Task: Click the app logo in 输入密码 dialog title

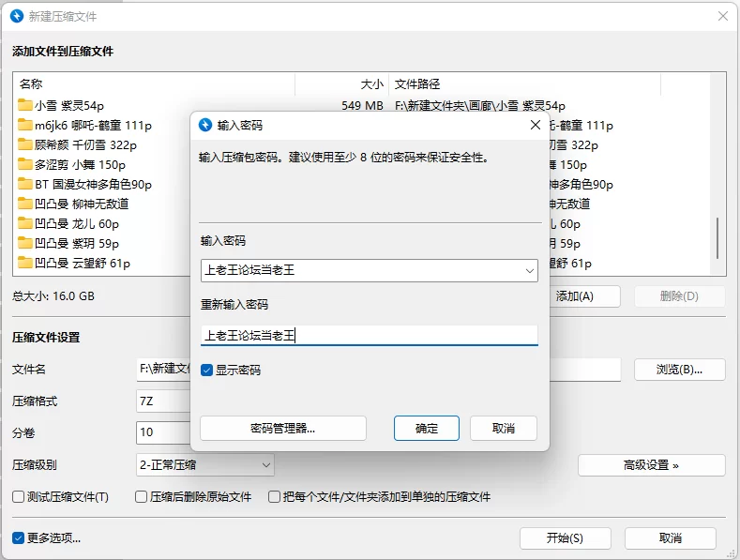Action: 205,125
